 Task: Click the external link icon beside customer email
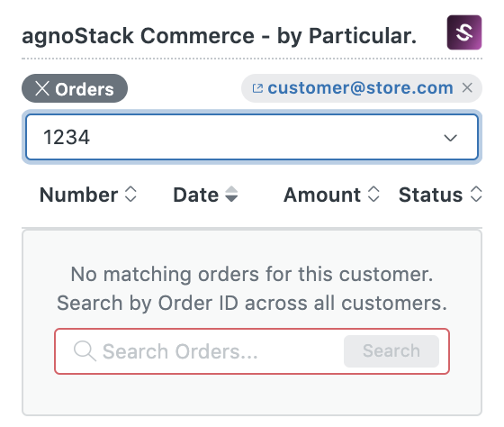pos(257,88)
